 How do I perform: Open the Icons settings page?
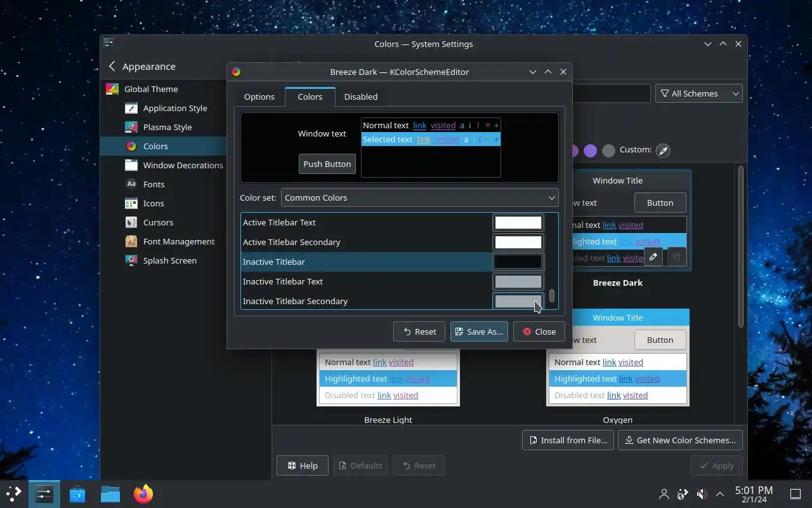pos(162,203)
